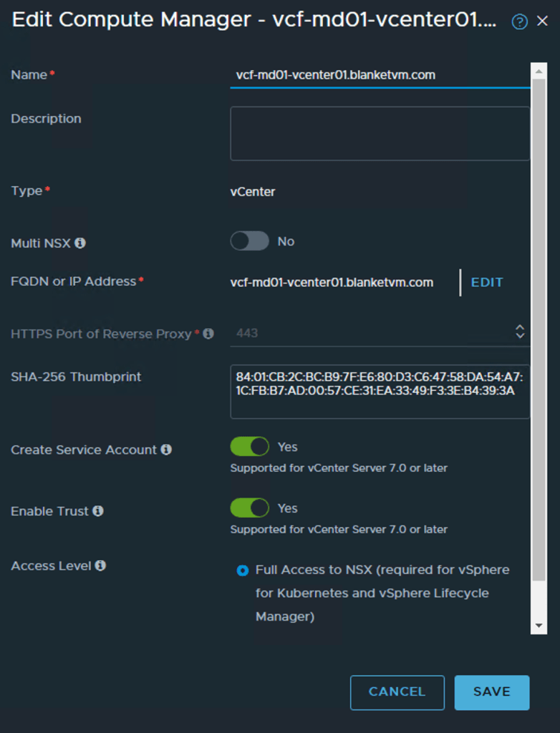Toggle the Enable Trust switch
The image size is (560, 733).
coord(249,508)
